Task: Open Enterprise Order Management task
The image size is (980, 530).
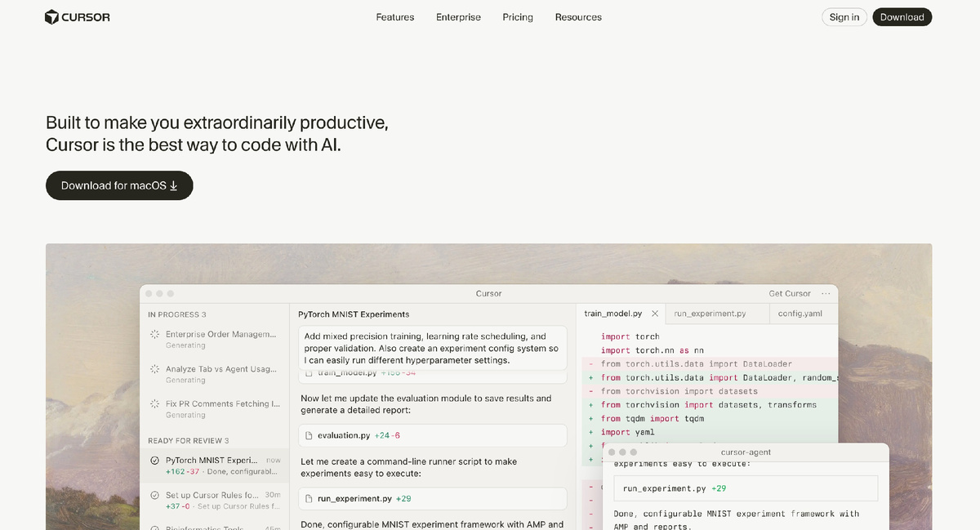Action: tap(214, 339)
